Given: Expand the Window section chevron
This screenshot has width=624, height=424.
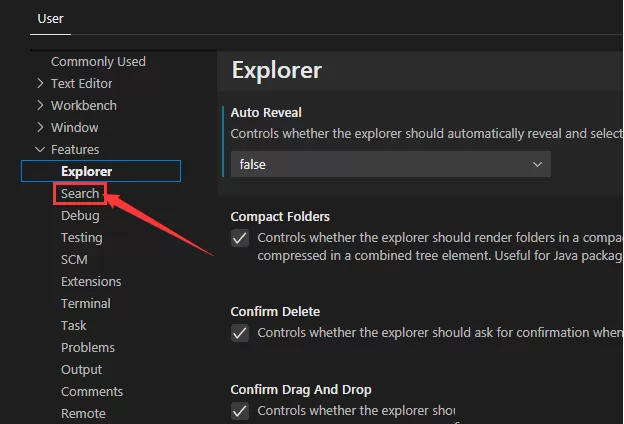Looking at the screenshot, I should 40,127.
